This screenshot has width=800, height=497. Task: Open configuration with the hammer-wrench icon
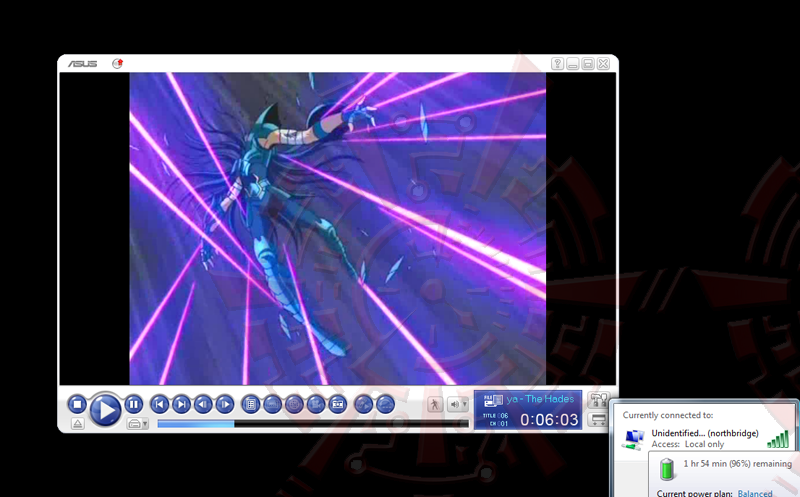click(597, 400)
